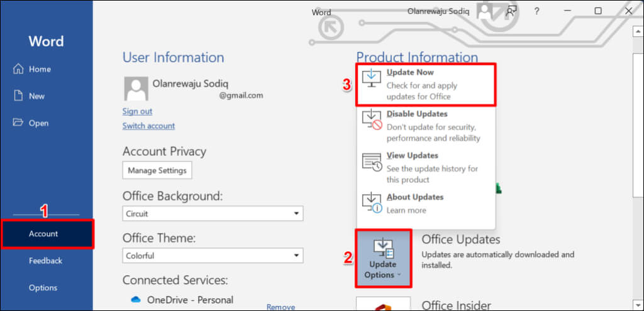Viewport: 644px width, 311px height.
Task: Choose About Updates from the menu
Action: (x=426, y=204)
